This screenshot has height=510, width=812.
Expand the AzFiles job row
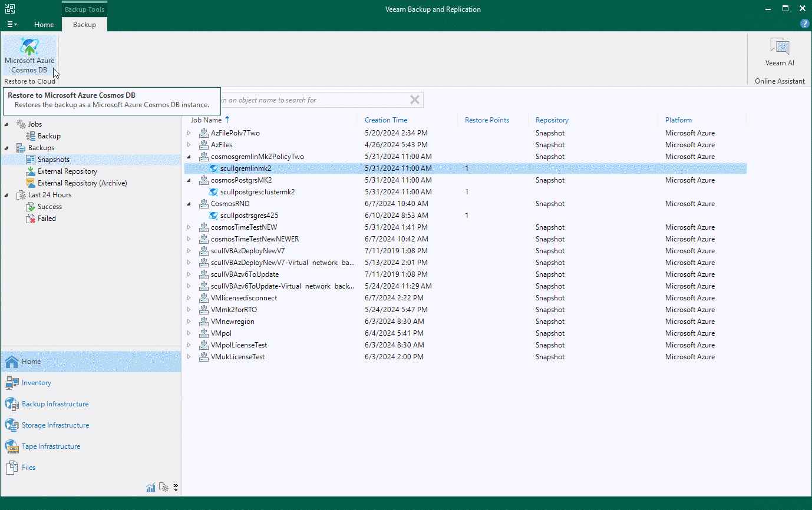(189, 145)
